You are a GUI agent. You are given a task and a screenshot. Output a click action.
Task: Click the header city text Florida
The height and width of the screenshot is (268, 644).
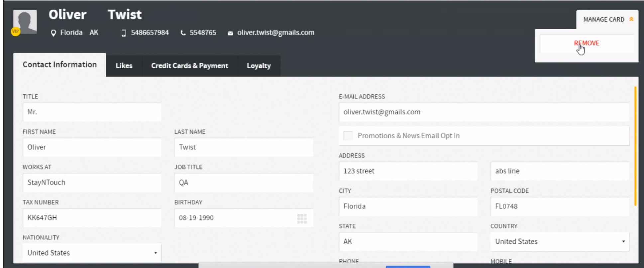click(x=71, y=33)
